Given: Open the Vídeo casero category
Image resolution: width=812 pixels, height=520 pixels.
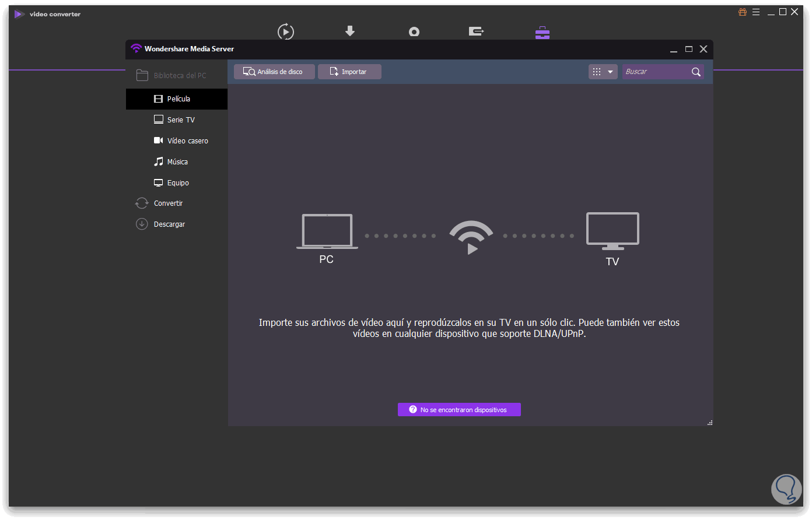Looking at the screenshot, I should [x=177, y=141].
